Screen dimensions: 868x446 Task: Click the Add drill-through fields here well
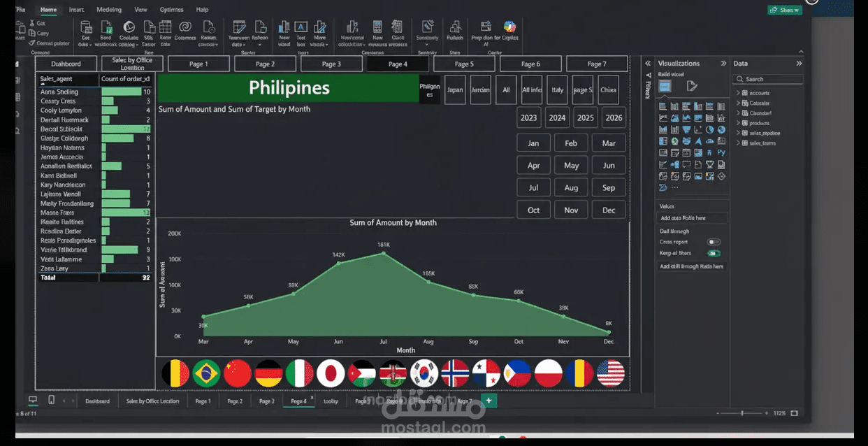click(x=692, y=266)
